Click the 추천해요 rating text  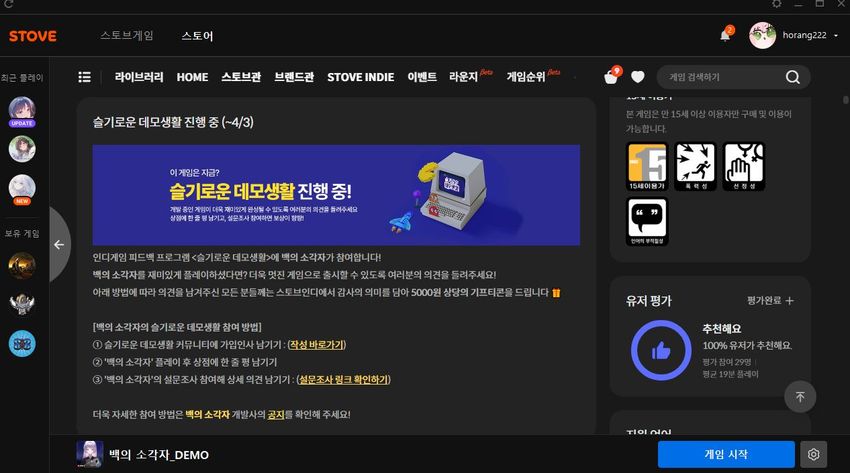tap(722, 328)
